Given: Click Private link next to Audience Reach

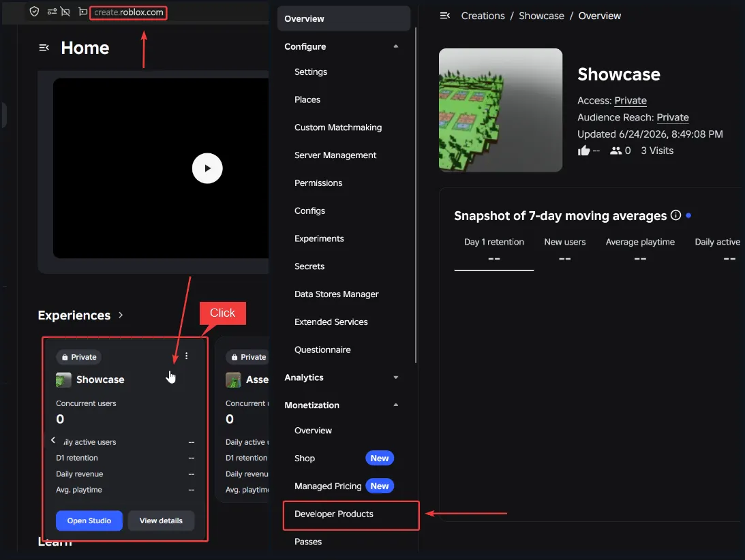Looking at the screenshot, I should pyautogui.click(x=672, y=117).
